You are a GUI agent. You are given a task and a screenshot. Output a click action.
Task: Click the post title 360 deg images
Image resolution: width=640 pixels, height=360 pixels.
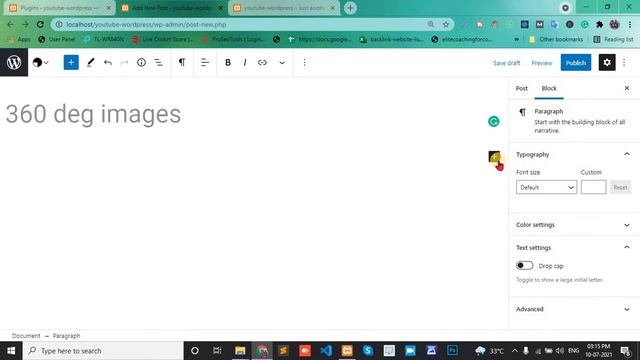[x=93, y=114]
